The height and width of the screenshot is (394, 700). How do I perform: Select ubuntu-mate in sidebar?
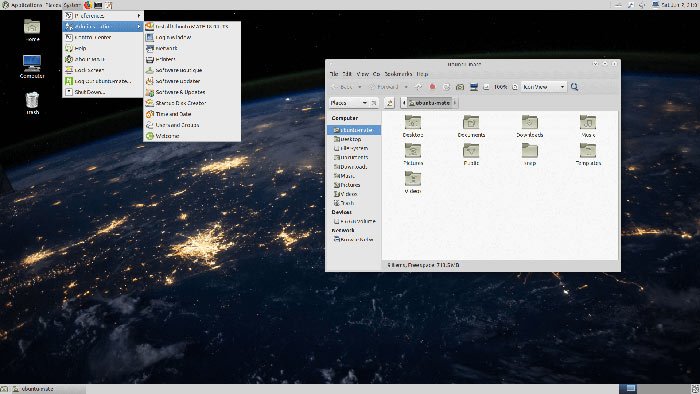(354, 130)
